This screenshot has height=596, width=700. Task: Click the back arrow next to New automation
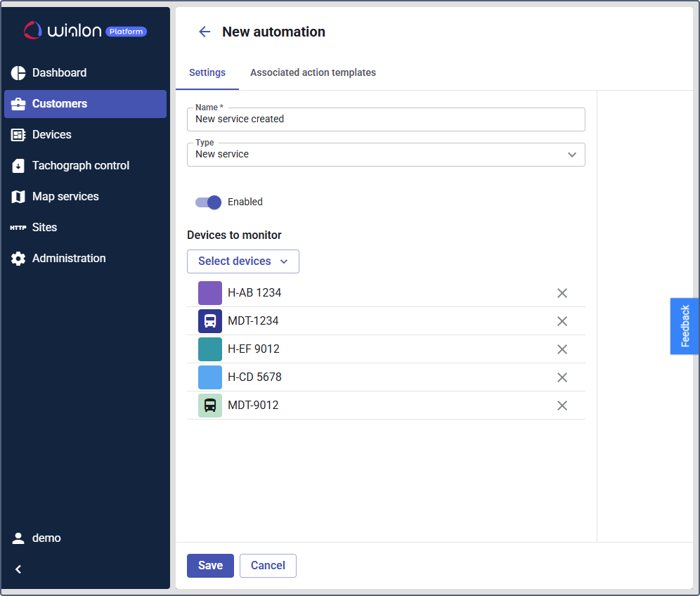click(x=205, y=32)
